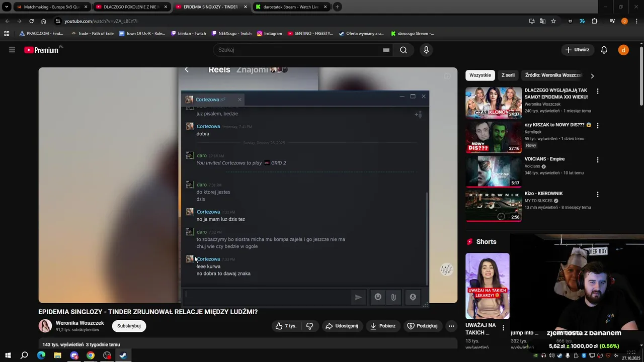
Task: Open the browser extensions puzzle icon
Action: click(x=595, y=21)
